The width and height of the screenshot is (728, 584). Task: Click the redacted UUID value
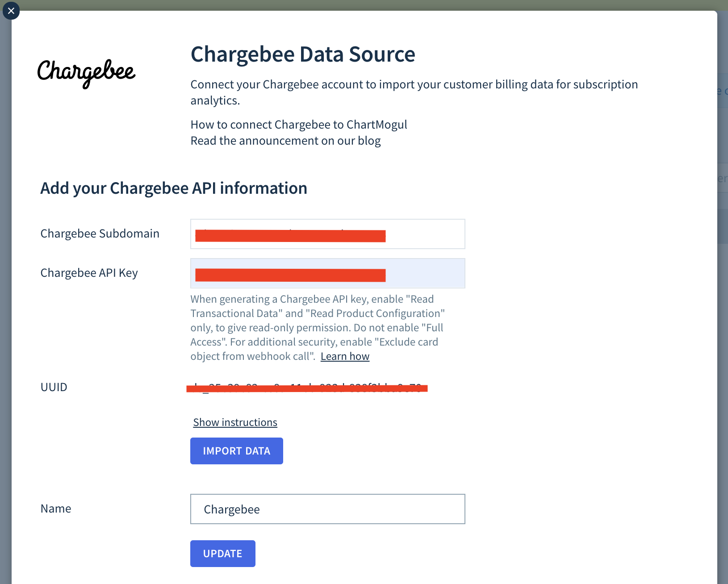click(x=307, y=388)
